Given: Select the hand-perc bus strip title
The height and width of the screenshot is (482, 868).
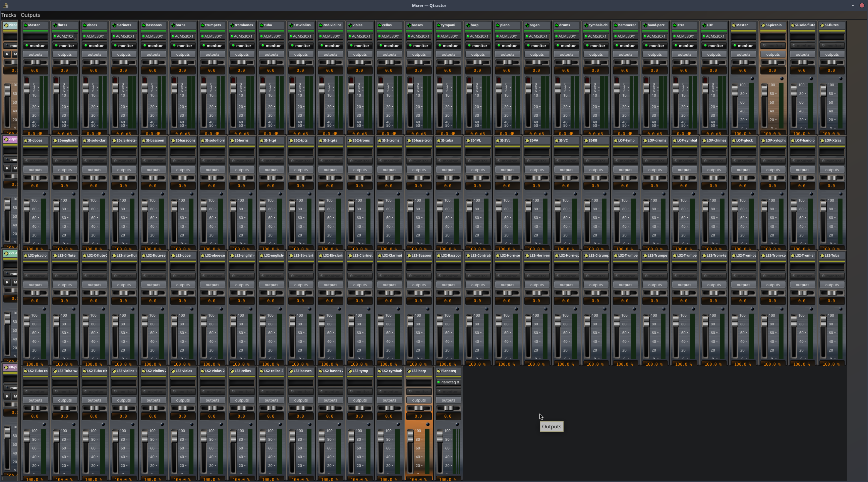Looking at the screenshot, I should coord(655,25).
